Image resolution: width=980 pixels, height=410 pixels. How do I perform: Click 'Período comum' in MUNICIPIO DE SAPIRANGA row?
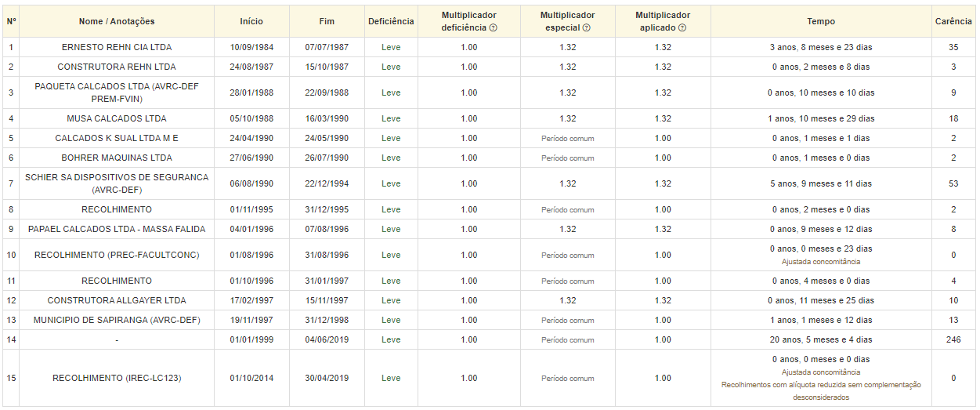point(568,320)
